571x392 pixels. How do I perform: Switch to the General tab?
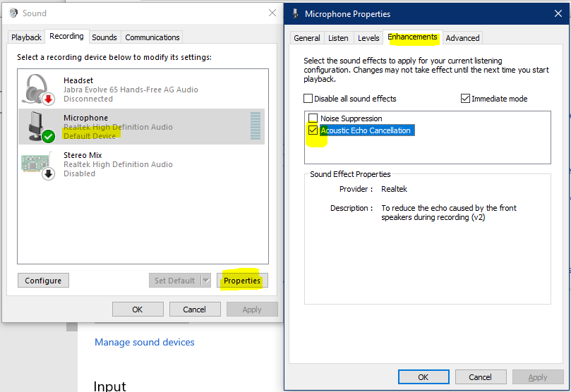307,38
